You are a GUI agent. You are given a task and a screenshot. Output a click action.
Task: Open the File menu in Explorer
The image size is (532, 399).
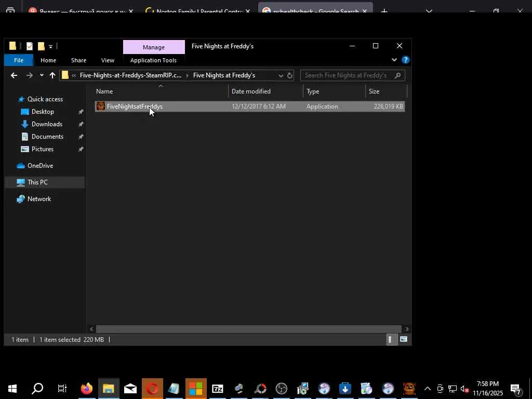(x=19, y=60)
